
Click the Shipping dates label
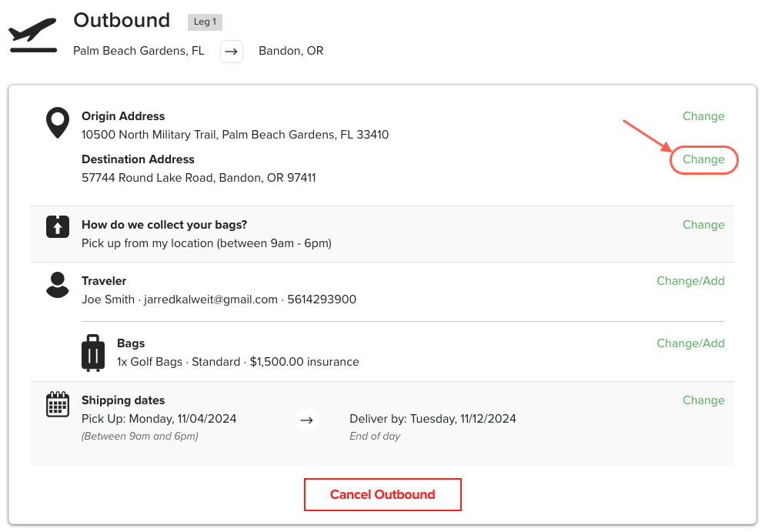(123, 400)
